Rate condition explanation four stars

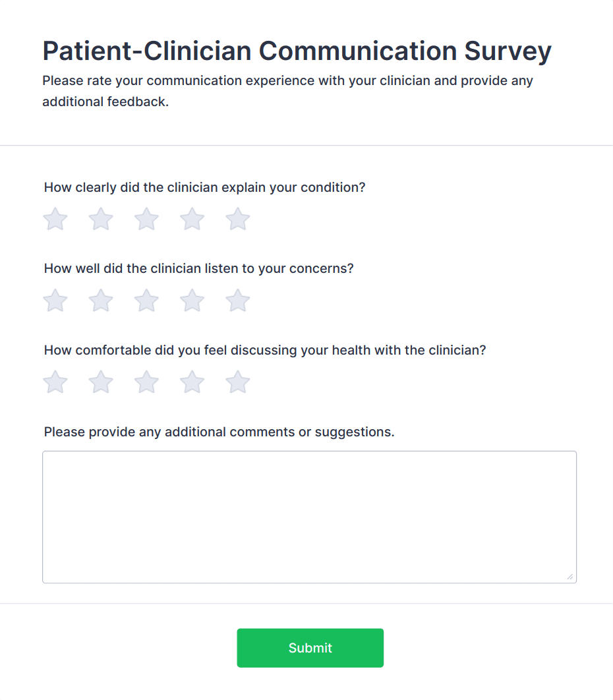tap(192, 219)
